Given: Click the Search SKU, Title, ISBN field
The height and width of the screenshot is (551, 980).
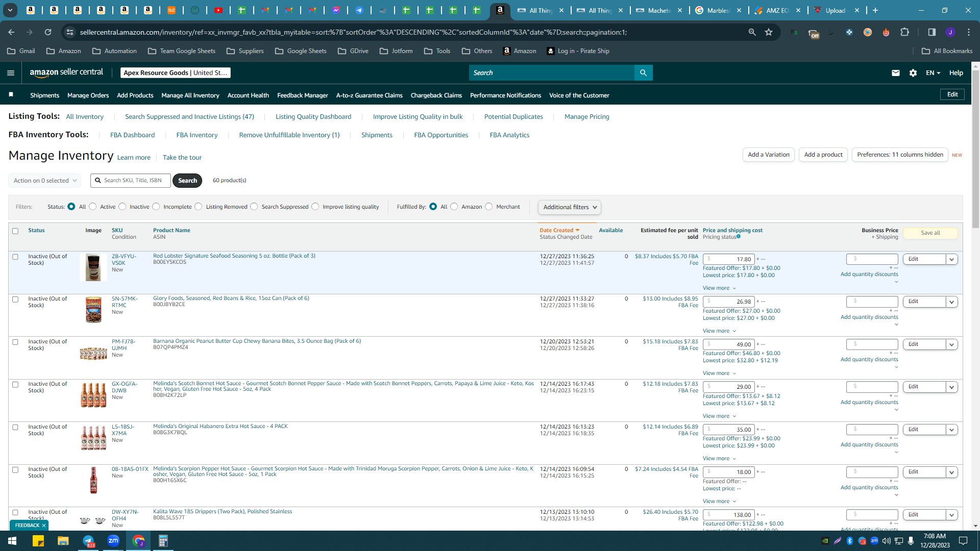Looking at the screenshot, I should click(x=131, y=181).
